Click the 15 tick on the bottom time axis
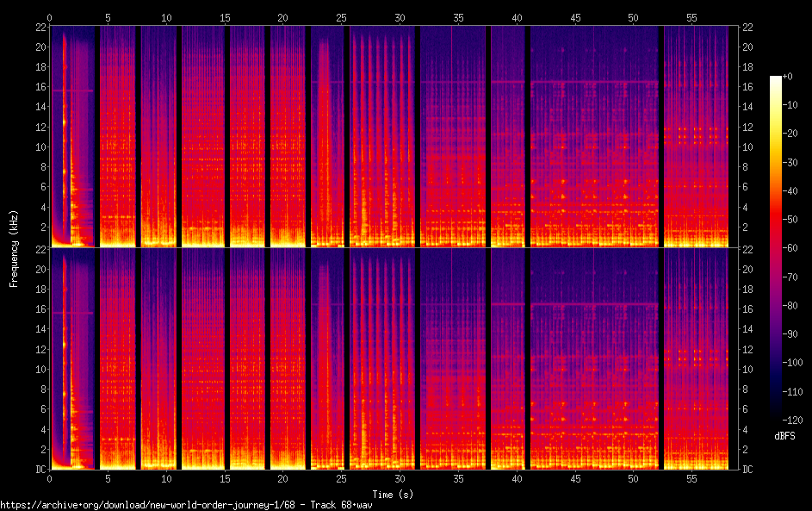Image resolution: width=812 pixels, height=511 pixels. [x=225, y=478]
